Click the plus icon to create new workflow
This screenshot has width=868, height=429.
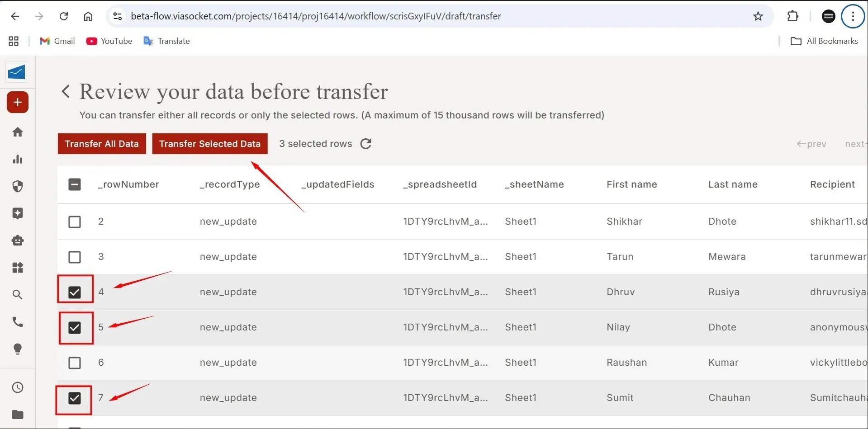click(17, 102)
